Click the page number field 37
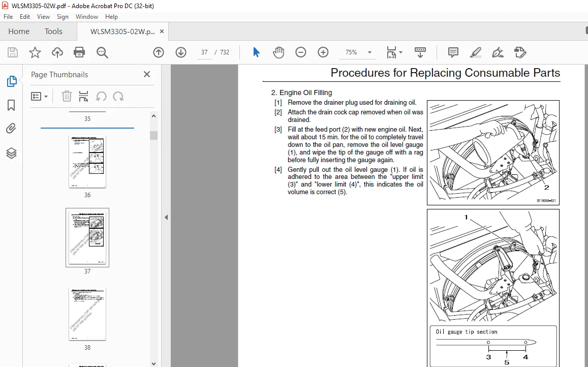This screenshot has width=588, height=367. (204, 52)
